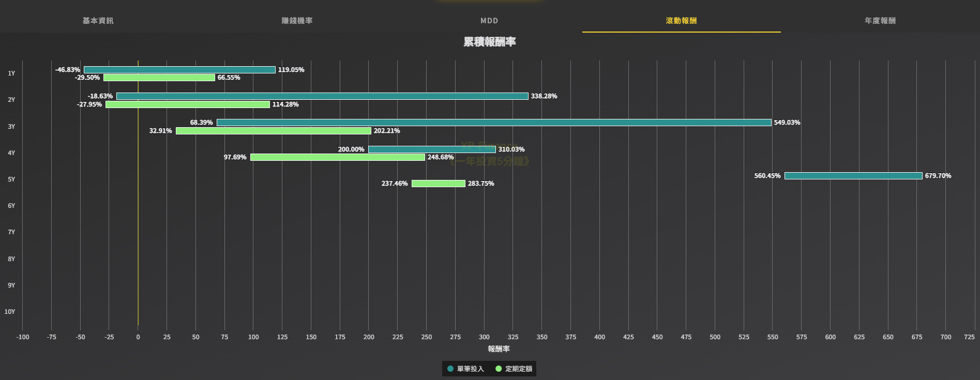The height and width of the screenshot is (380, 980).
Task: Select the 2Y teal bar ending 338.28%
Action: pos(322,96)
